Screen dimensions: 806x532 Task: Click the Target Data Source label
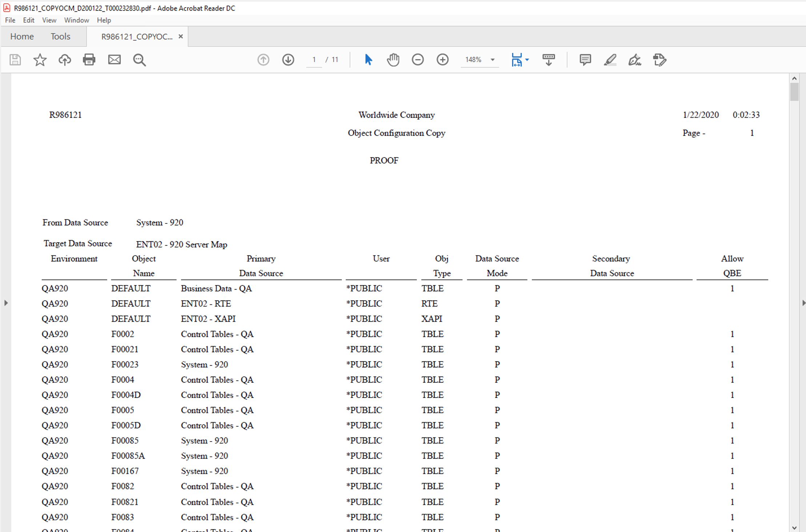coord(77,243)
